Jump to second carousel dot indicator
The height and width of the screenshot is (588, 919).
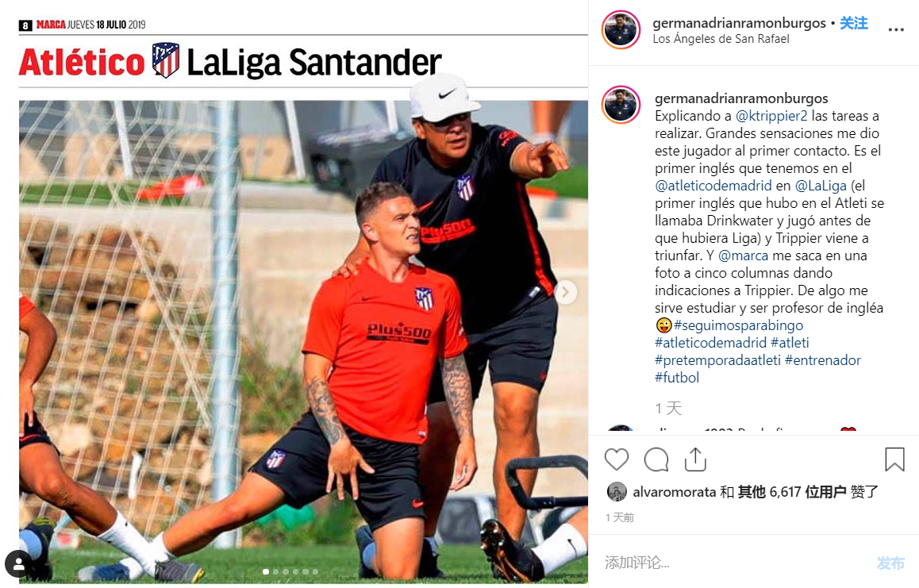point(275,571)
